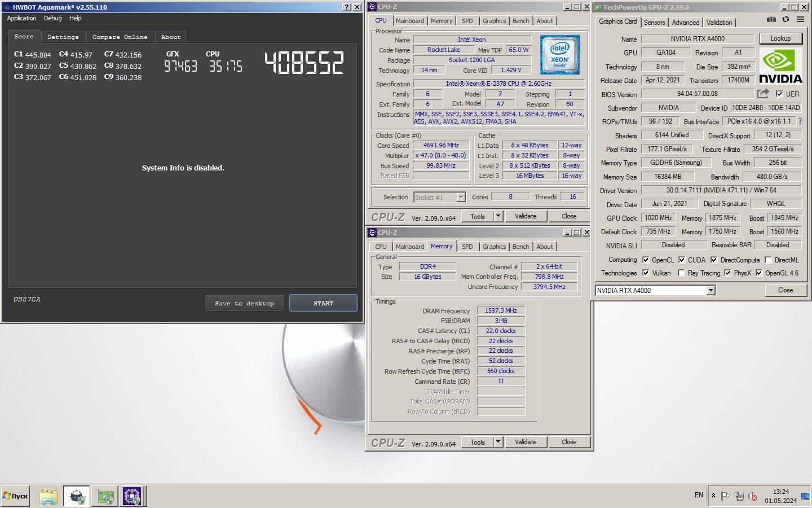
Task: Open the NVIDIA RTX A4000 GPU selector dropdown
Action: pos(710,290)
